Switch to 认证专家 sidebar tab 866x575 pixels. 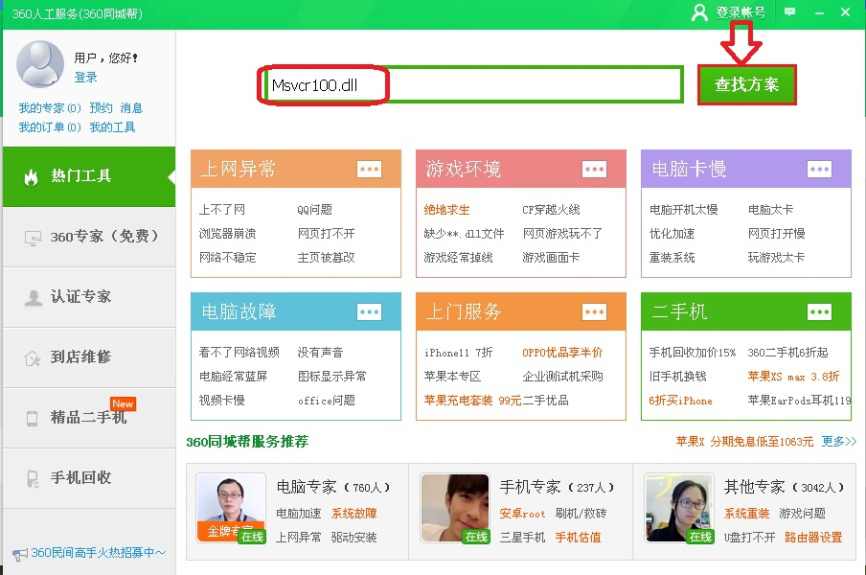[89, 297]
